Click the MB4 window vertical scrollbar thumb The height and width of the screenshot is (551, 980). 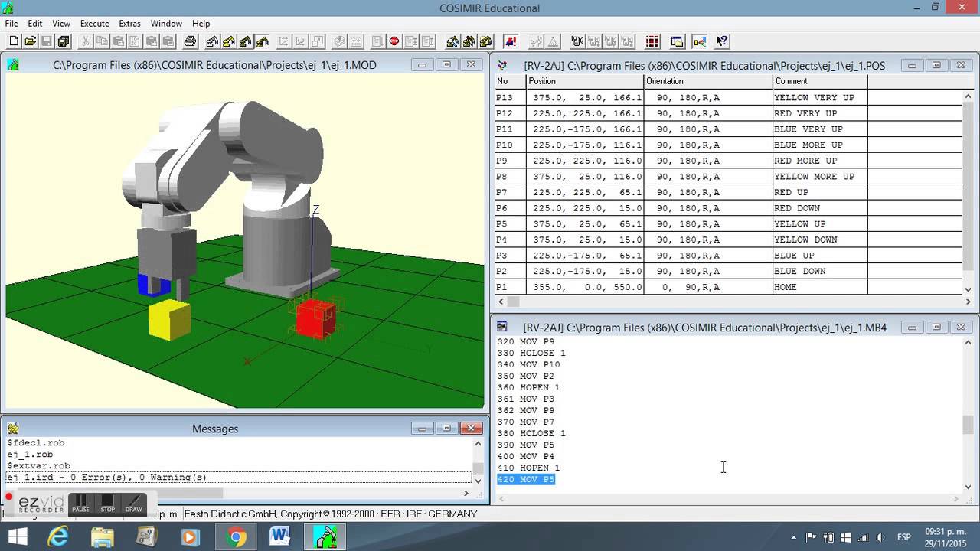[x=968, y=424]
